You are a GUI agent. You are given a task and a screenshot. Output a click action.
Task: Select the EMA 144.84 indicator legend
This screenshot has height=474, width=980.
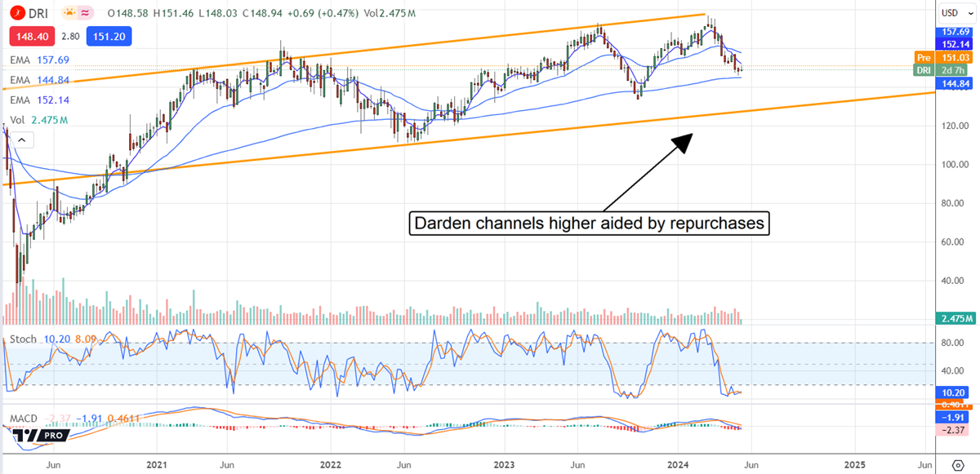(x=39, y=80)
